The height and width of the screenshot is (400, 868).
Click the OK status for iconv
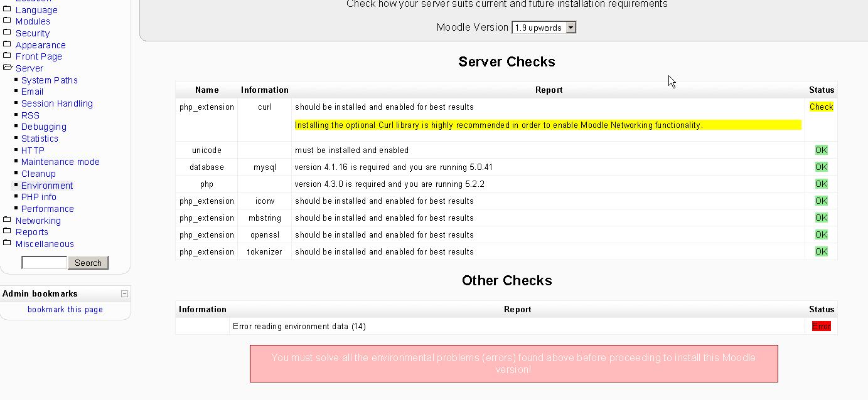coord(821,201)
